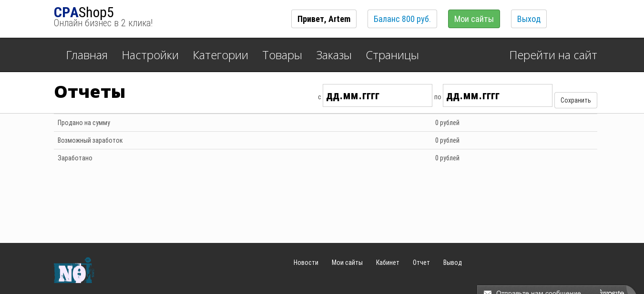Open footer link "Мои сайты"

point(347,262)
